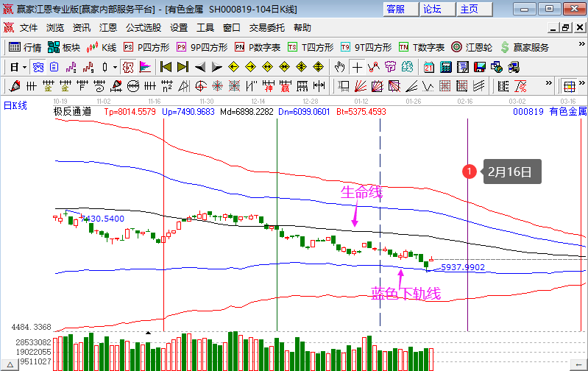
Task: Open the 9P四方形 tool
Action: click(202, 47)
